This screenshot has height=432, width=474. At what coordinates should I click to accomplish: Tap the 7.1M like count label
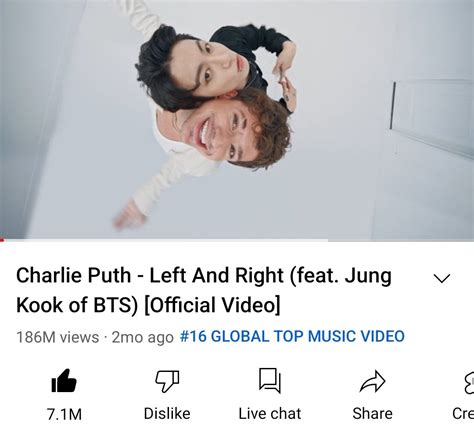[x=64, y=414]
